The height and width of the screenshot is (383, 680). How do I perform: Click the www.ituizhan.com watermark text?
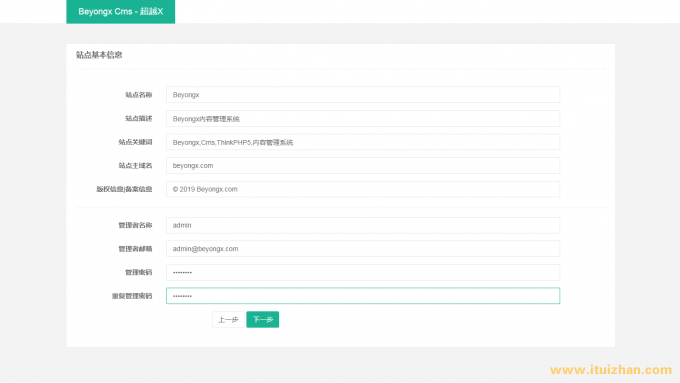coord(611,370)
